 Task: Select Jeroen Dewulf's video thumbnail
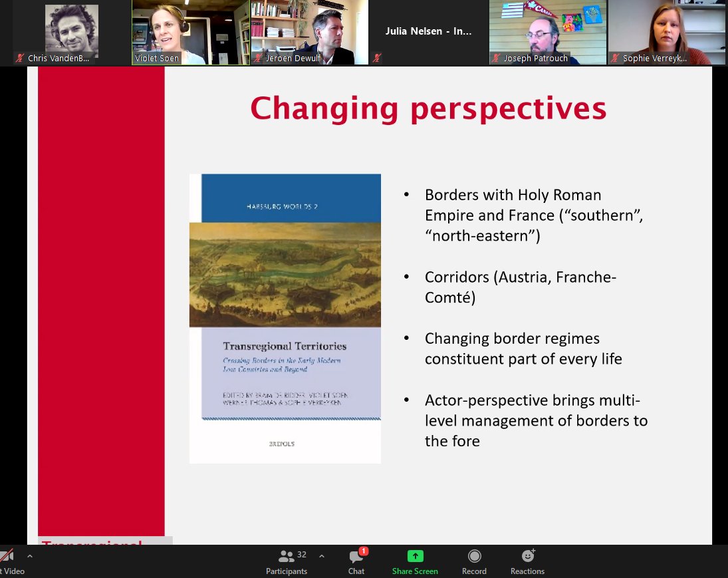(310, 32)
